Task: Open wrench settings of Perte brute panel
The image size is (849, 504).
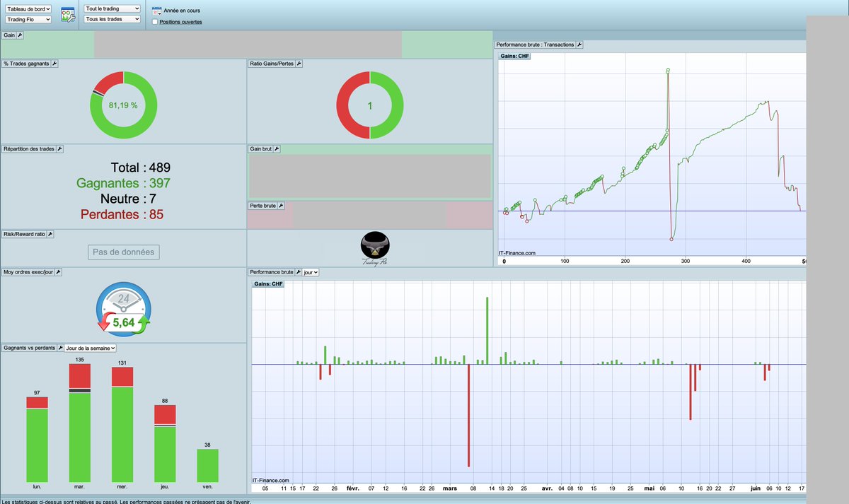Action: tap(281, 206)
